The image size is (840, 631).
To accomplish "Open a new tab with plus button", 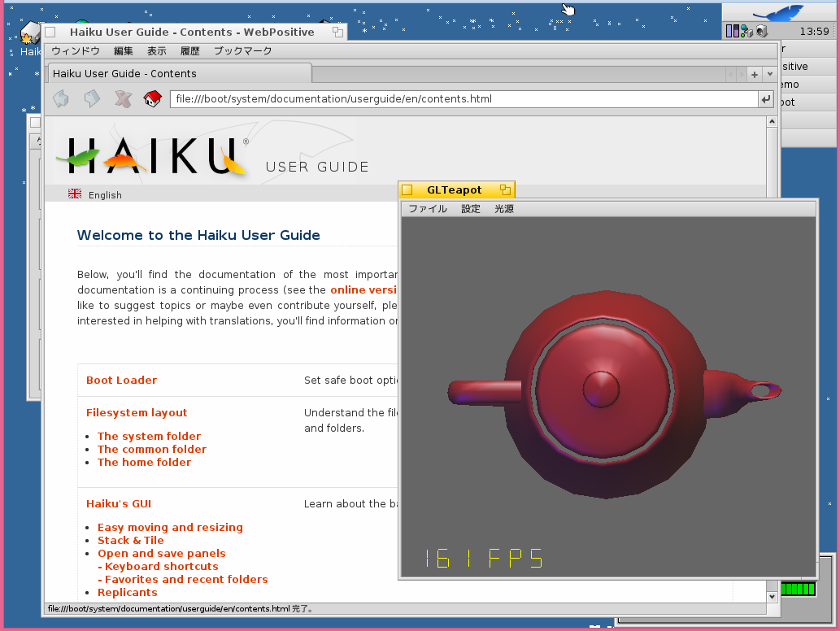I will [755, 74].
